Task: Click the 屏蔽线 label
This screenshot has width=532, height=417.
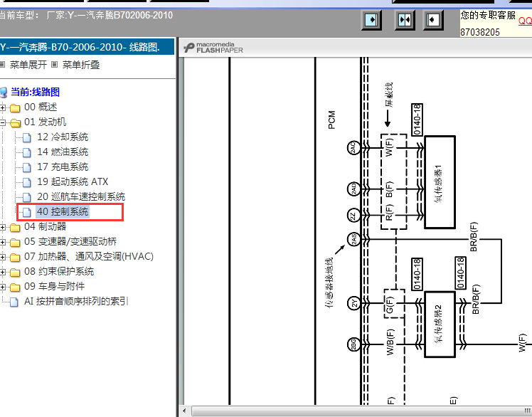Action: tap(389, 95)
